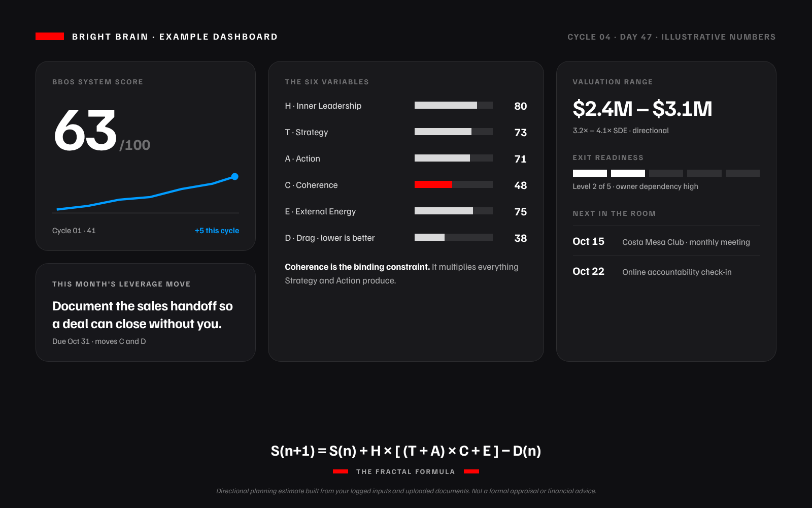The height and width of the screenshot is (508, 812).
Task: Click the red Coherence progress bar
Action: click(454, 184)
